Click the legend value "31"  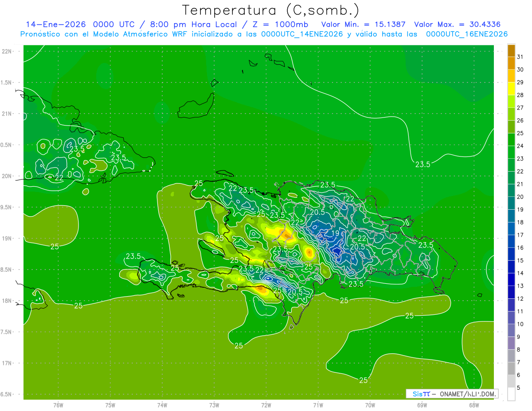pyautogui.click(x=520, y=57)
